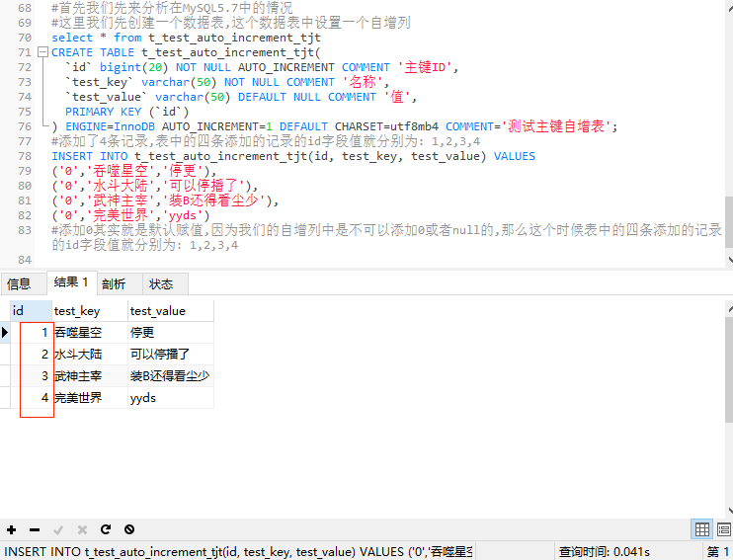The height and width of the screenshot is (560, 733).
Task: Select the test_value column header
Action: click(171, 311)
